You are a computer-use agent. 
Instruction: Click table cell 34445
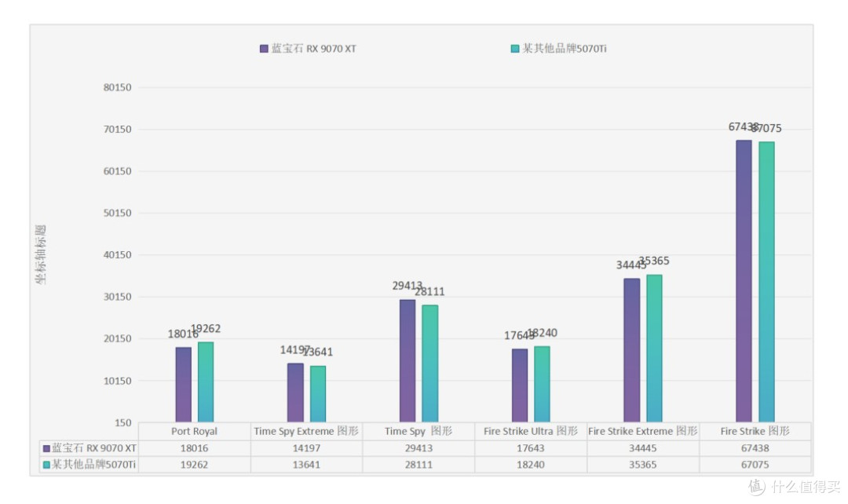pos(642,448)
